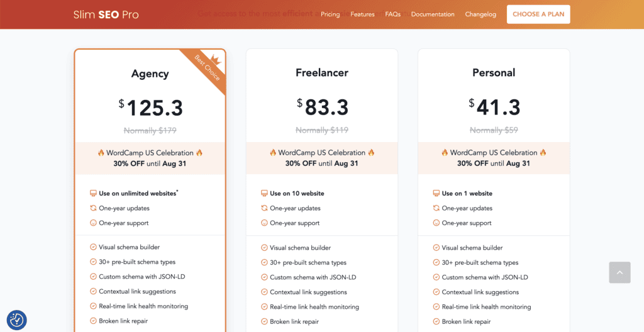
Task: Click the $41.3 Personal price
Action: click(x=494, y=108)
